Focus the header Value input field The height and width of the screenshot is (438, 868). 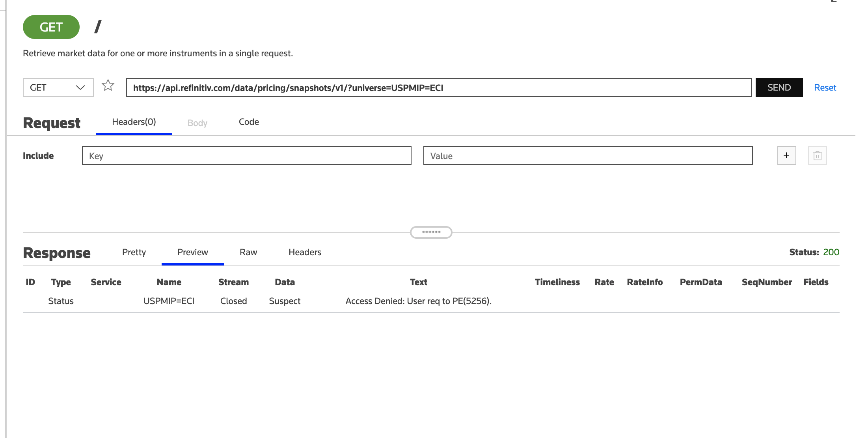pos(587,156)
